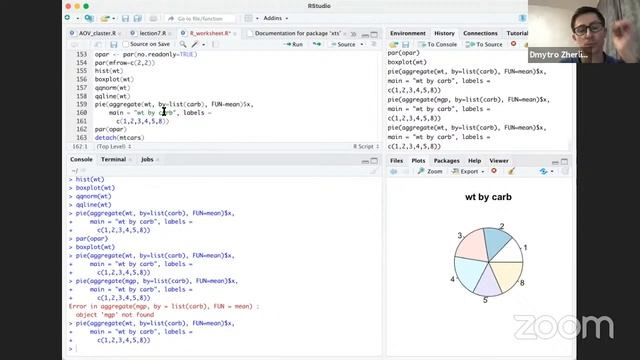The height and width of the screenshot is (360, 640).
Task: Click the code tools magic wand icon
Action: point(196,44)
